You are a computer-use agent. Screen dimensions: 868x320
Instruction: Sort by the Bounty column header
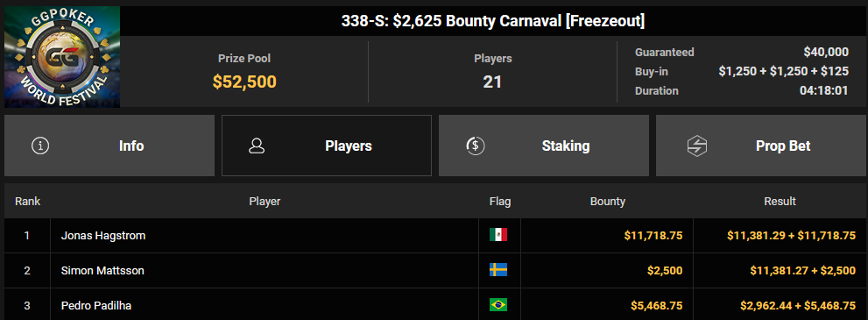[x=607, y=201]
